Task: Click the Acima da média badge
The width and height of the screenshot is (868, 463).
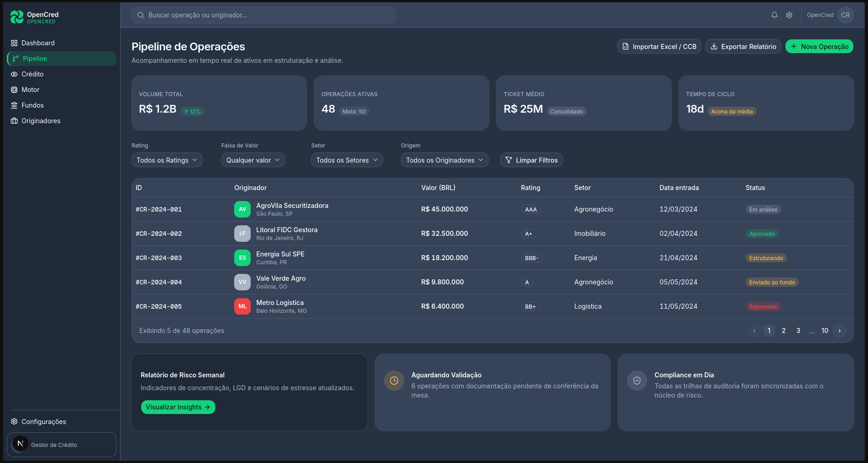Action: (x=732, y=111)
